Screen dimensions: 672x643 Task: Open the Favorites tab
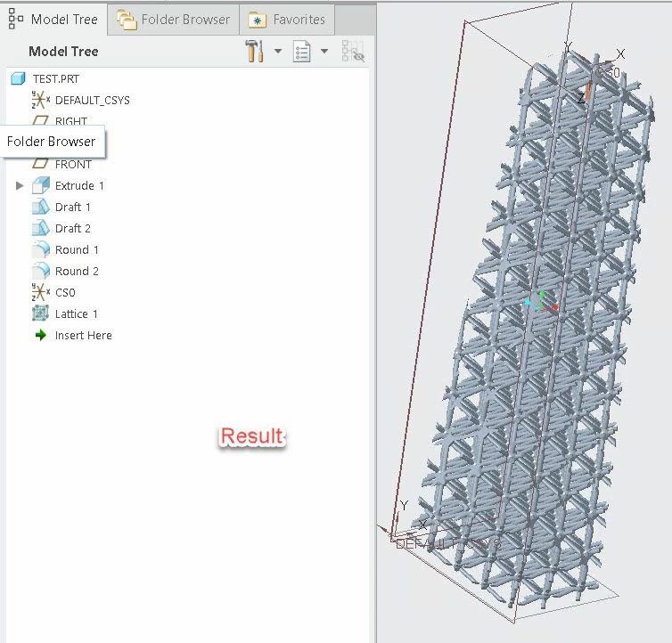coord(287,20)
